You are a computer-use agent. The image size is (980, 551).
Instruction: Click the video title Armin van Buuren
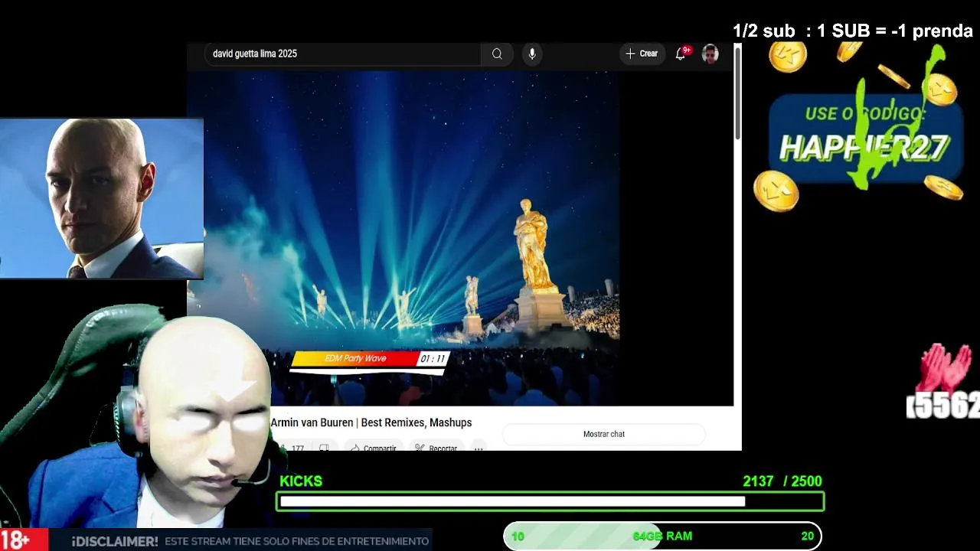pyautogui.click(x=371, y=422)
